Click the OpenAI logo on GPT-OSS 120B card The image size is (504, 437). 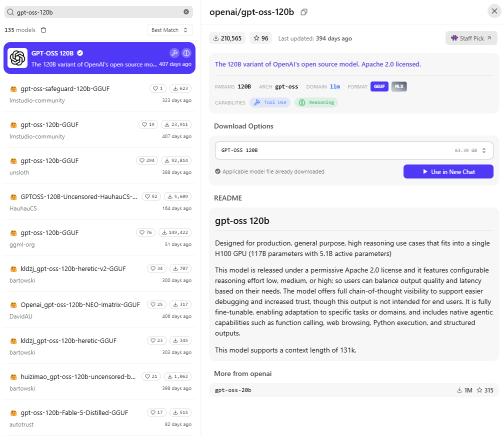click(x=17, y=58)
